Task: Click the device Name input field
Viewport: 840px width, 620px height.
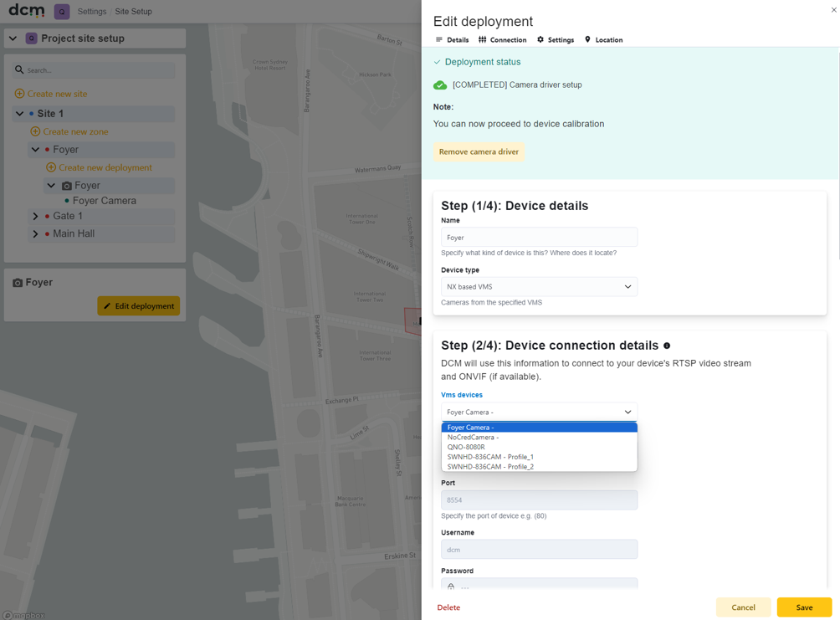Action: pos(539,238)
